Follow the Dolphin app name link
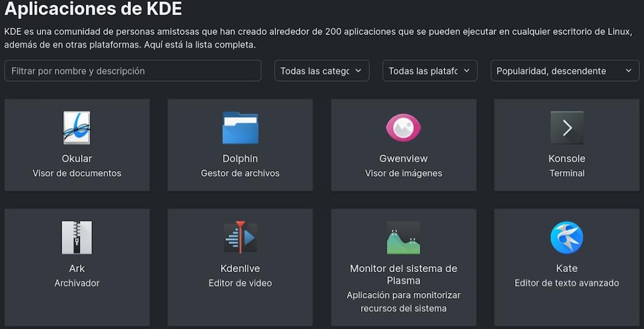Screen dimensions: 644x329 [240, 159]
